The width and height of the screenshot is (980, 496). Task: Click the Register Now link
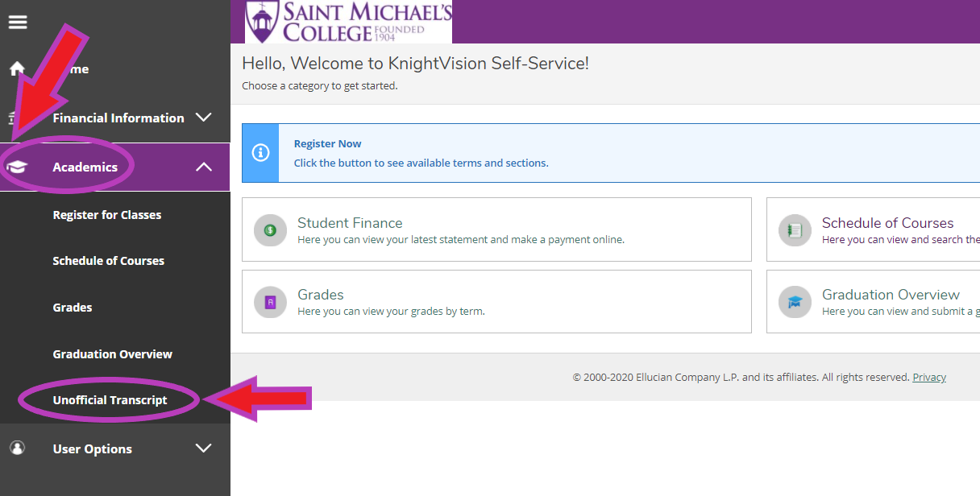click(328, 143)
